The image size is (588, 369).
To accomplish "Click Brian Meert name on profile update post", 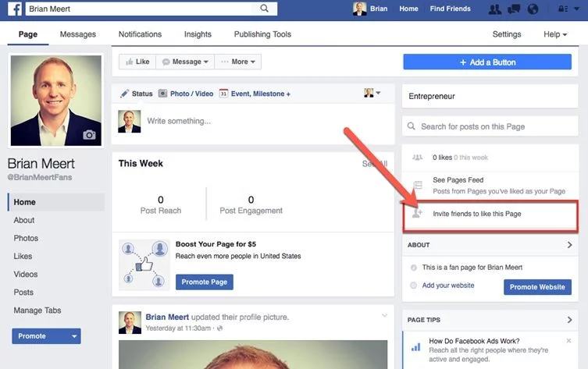I will tap(167, 317).
